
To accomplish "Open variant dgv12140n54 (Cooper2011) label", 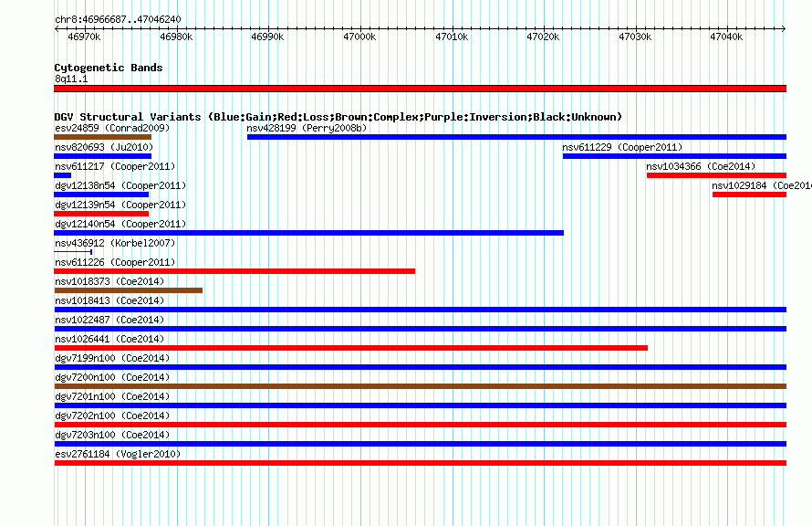I will pos(120,224).
